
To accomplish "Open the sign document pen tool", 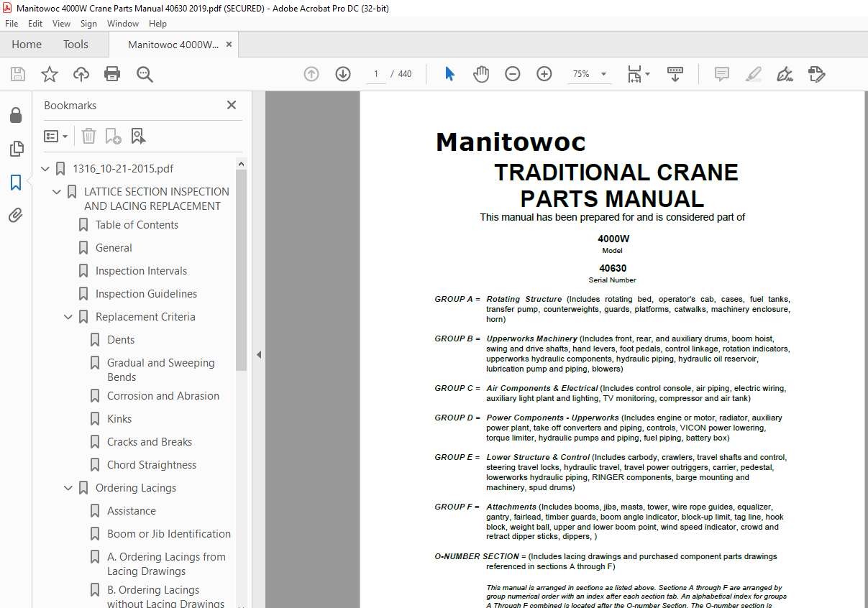I will 785,74.
